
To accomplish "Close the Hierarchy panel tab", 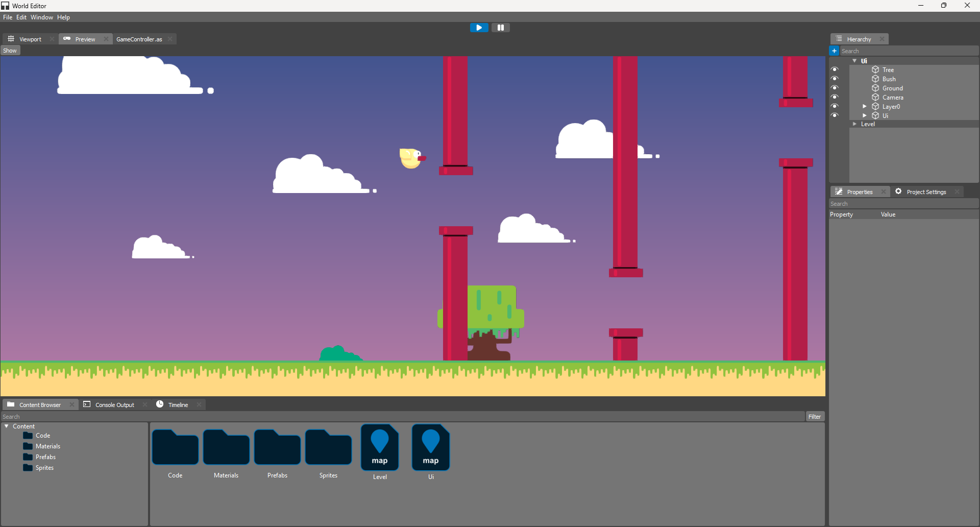I will pos(882,39).
